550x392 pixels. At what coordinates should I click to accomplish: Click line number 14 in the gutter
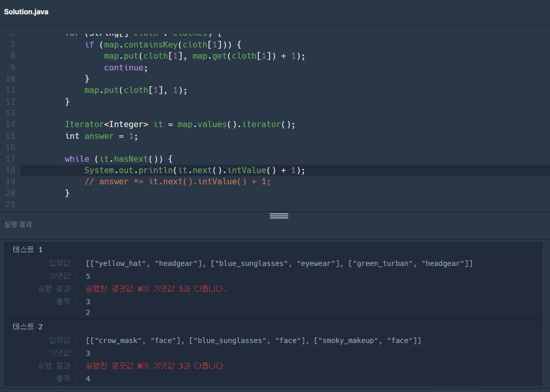point(11,124)
